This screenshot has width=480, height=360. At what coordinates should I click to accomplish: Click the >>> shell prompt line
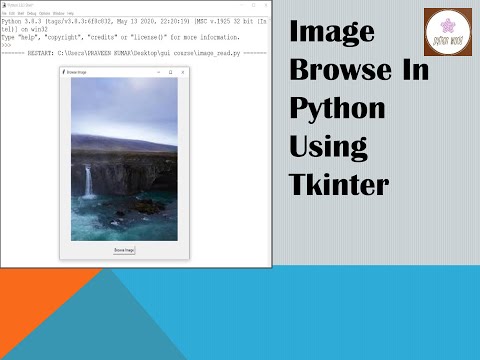(x=6, y=45)
